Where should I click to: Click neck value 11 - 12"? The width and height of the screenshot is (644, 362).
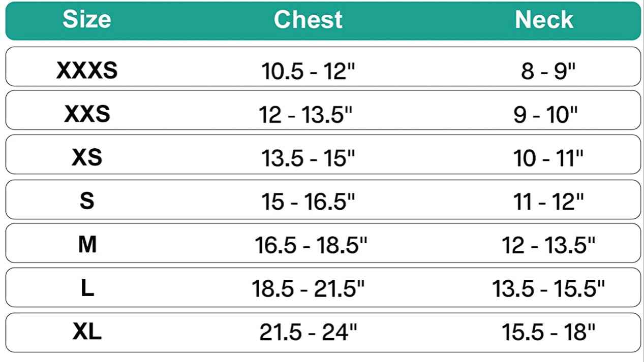click(548, 203)
